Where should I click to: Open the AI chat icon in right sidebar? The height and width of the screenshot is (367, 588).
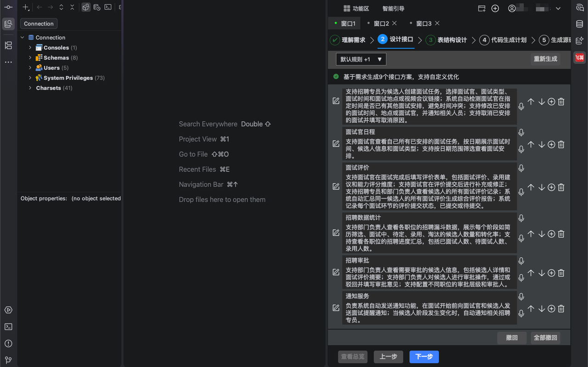[x=580, y=7]
